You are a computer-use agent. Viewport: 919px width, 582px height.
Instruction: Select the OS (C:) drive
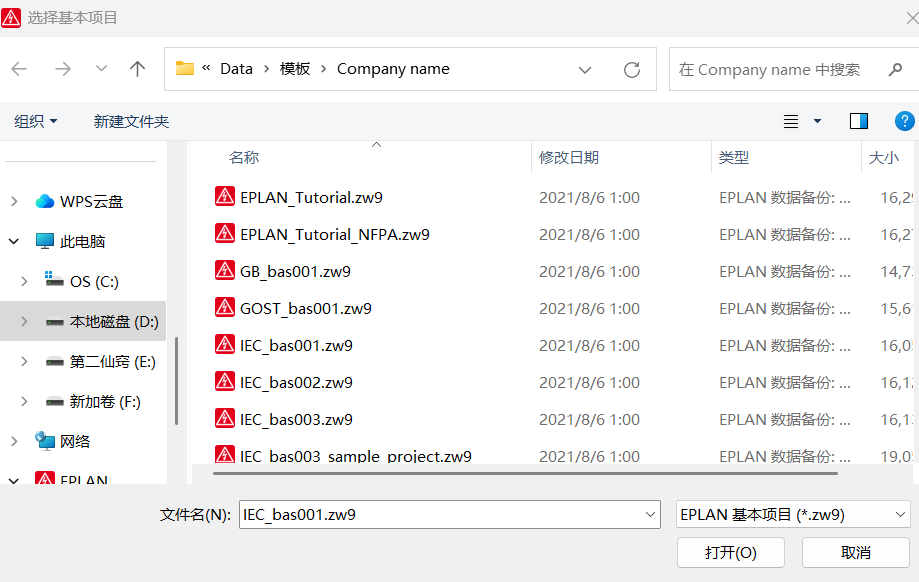94,281
